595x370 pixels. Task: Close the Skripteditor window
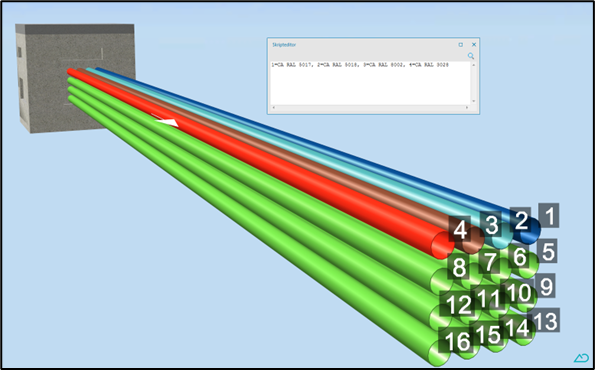click(x=474, y=44)
